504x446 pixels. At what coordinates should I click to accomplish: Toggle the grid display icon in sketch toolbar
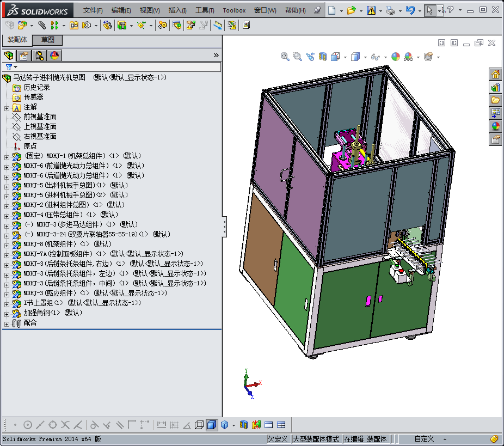(174, 425)
